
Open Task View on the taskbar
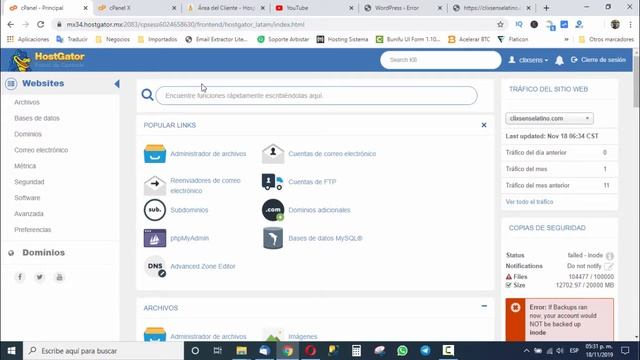click(218, 351)
